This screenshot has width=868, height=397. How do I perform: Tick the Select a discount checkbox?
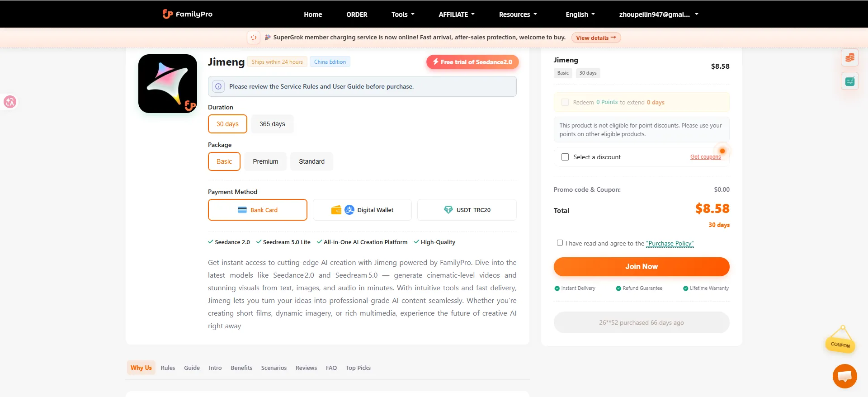565,157
